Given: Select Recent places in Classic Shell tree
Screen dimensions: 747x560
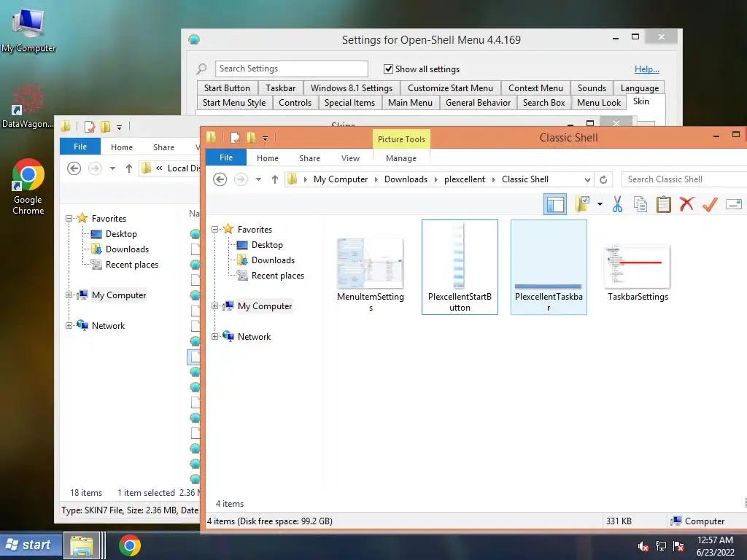Looking at the screenshot, I should tap(278, 276).
